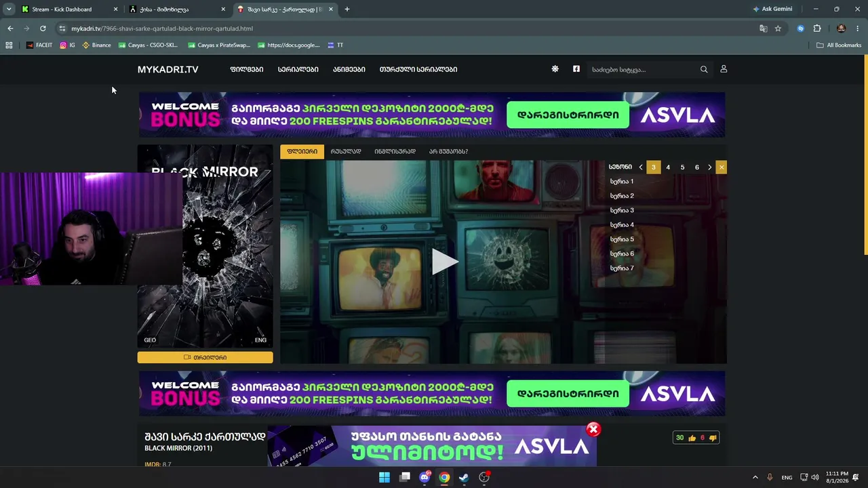Screen dimensions: 868x488
Task: Close the Stream - Kick Dashboard tab
Action: (115, 9)
